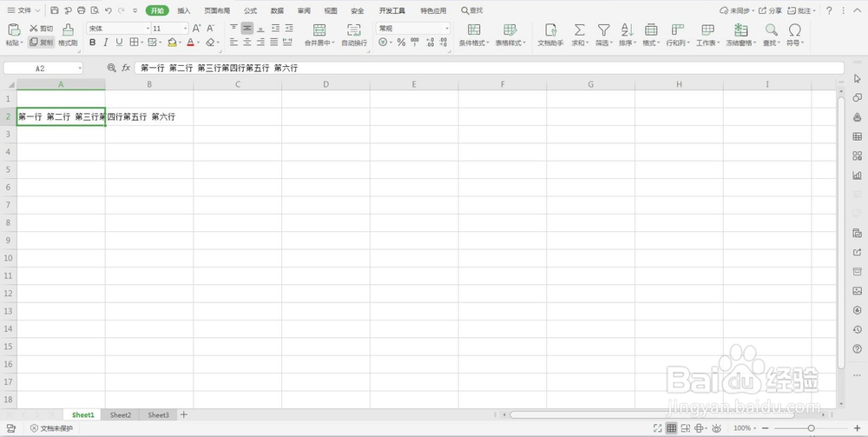Toggle page break preview in status bar

pos(686,428)
